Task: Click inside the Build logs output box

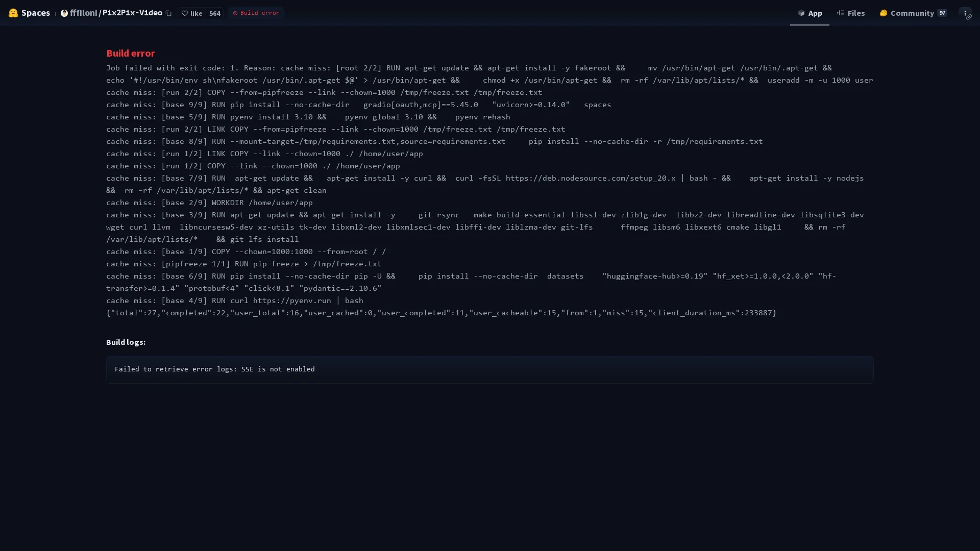Action: tap(489, 369)
